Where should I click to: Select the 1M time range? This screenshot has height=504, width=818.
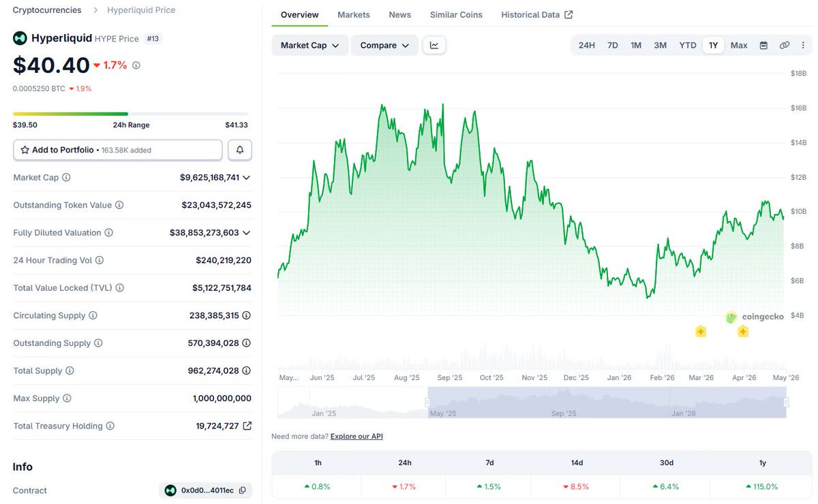(x=636, y=45)
